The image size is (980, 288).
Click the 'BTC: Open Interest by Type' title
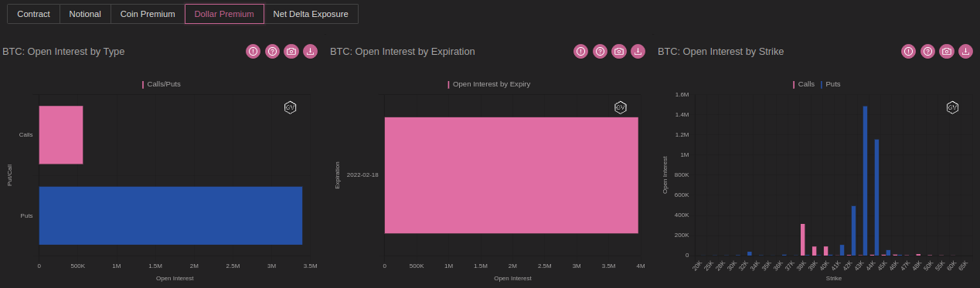[63, 52]
